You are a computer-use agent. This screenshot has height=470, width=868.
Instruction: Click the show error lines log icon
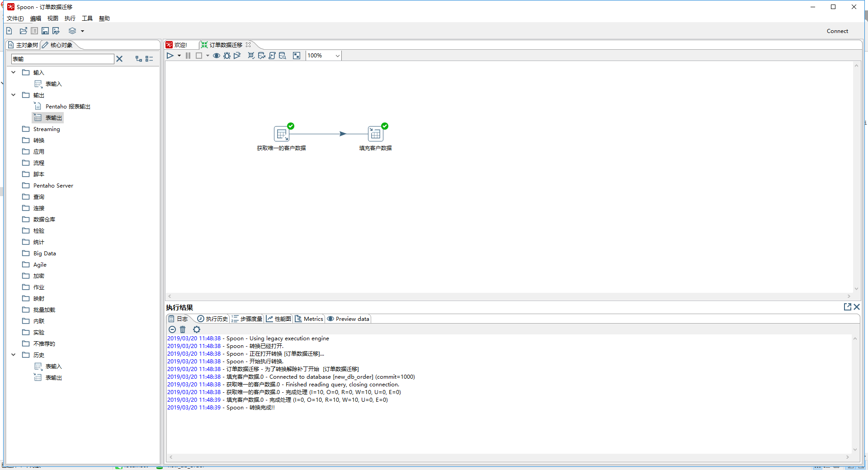(172, 329)
